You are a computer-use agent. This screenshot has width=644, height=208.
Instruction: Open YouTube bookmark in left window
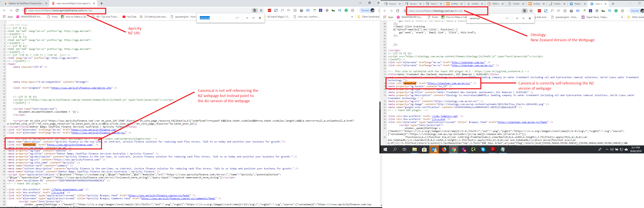click(129, 17)
